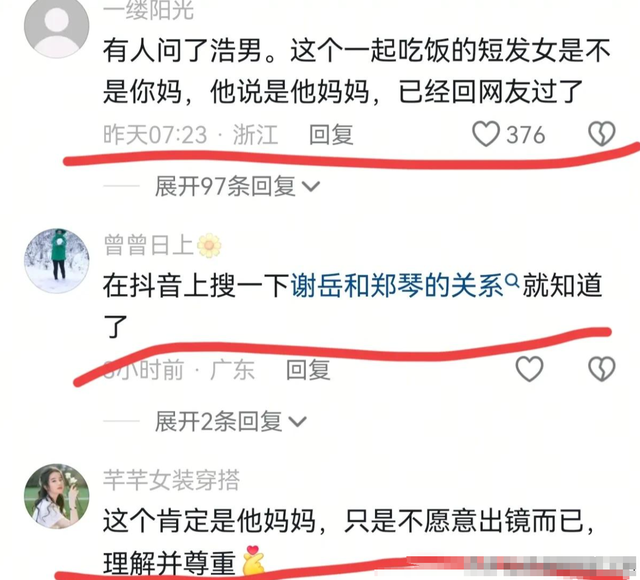Tap the search magnifier after 的关系
Viewport: 640px width, 580px height.
click(512, 281)
